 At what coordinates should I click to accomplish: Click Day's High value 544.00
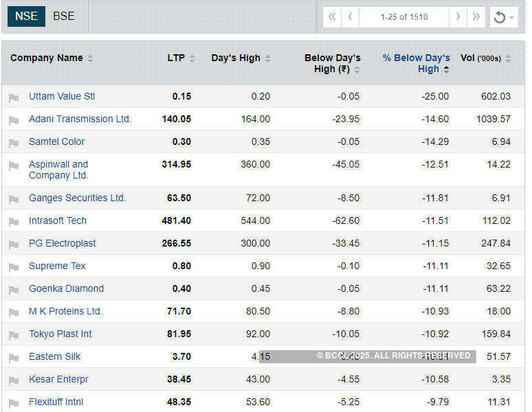click(256, 220)
